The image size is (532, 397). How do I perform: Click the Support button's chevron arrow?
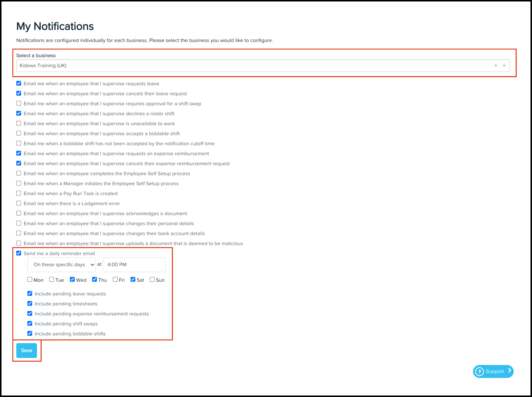tap(509, 371)
